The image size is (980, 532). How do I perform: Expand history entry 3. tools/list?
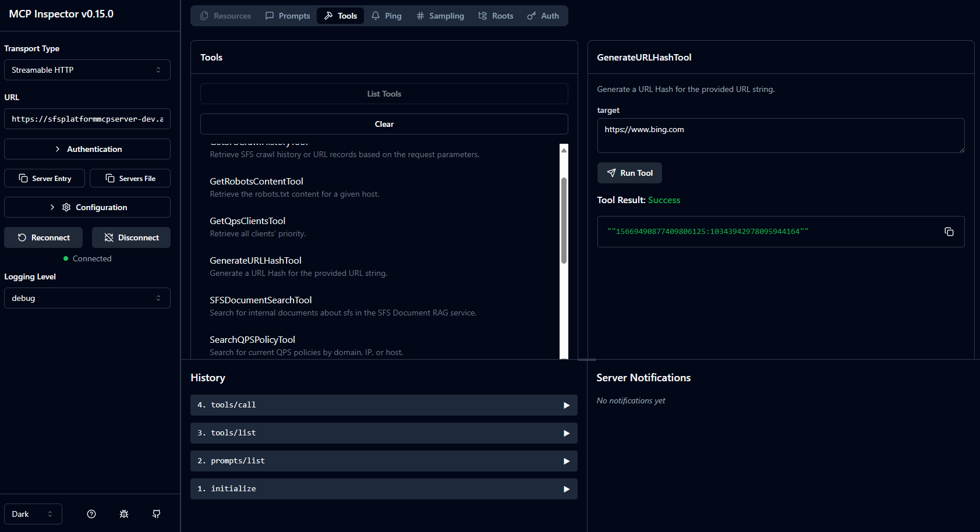coord(384,433)
